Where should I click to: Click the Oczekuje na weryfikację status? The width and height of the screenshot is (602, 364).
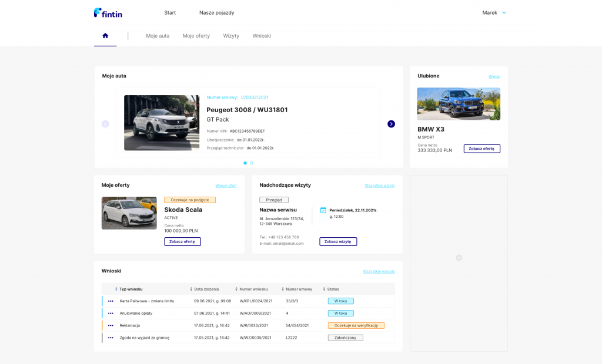(x=356, y=326)
